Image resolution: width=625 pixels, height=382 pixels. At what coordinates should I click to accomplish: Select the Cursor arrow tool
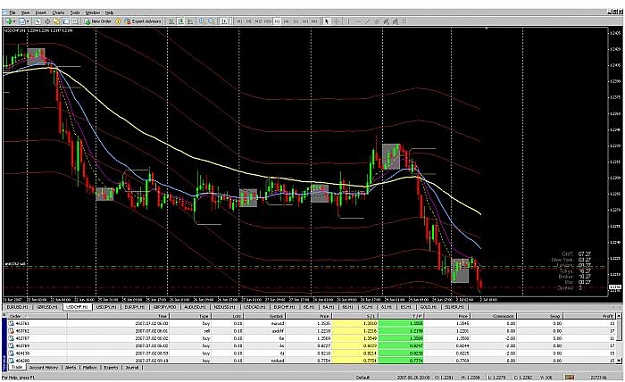click(x=326, y=21)
